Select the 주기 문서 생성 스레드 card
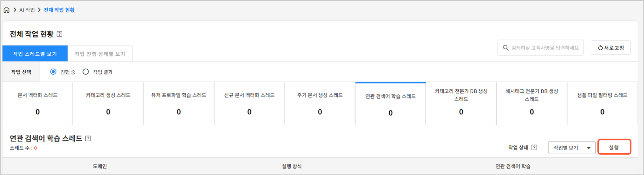Image resolution: width=644 pixels, height=175 pixels. pyautogui.click(x=320, y=103)
